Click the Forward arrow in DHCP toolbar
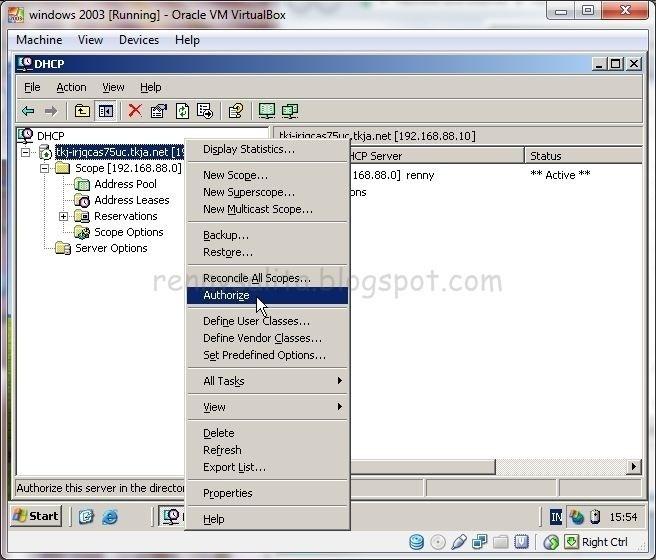Viewport: 656px width, 560px height. pyautogui.click(x=51, y=111)
